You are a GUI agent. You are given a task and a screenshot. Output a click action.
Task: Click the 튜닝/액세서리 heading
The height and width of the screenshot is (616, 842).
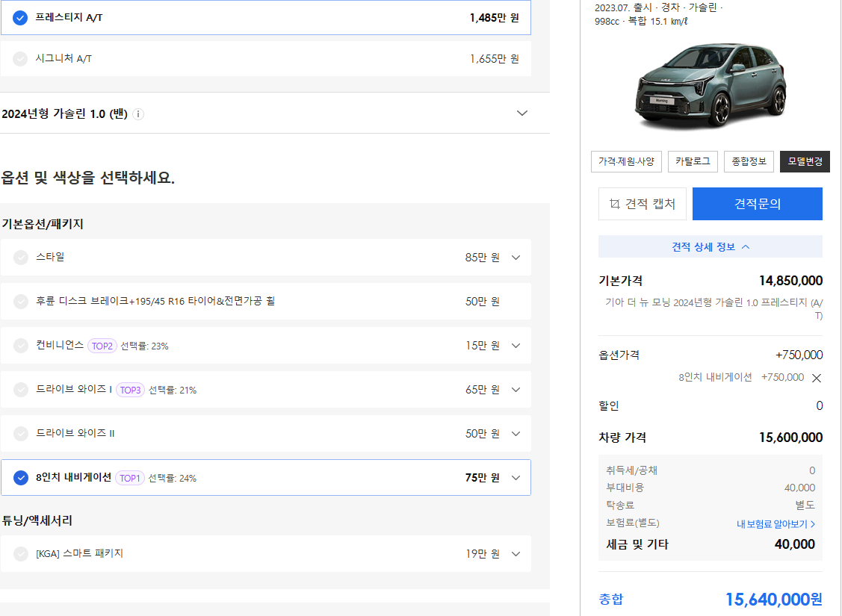tap(37, 520)
